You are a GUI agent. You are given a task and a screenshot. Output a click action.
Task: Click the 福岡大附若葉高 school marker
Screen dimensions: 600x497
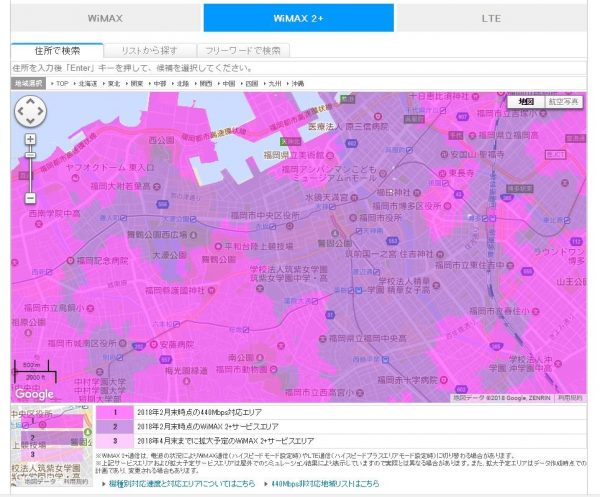click(157, 186)
